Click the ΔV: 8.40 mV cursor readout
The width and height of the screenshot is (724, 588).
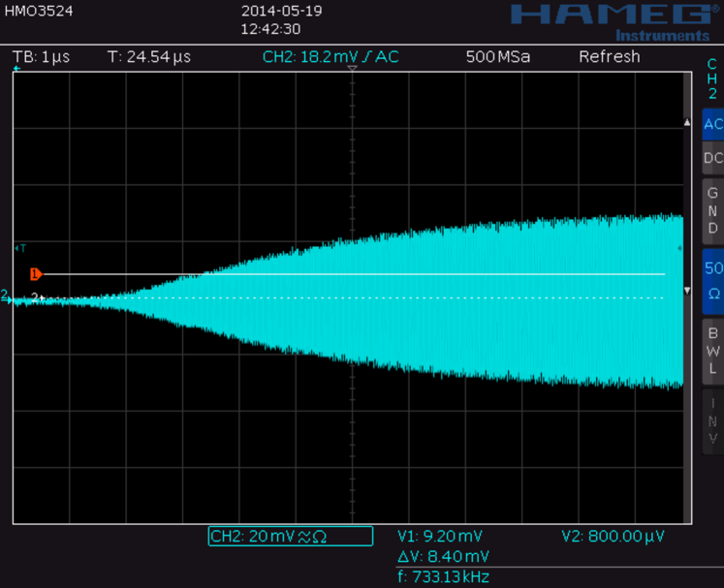(x=443, y=556)
